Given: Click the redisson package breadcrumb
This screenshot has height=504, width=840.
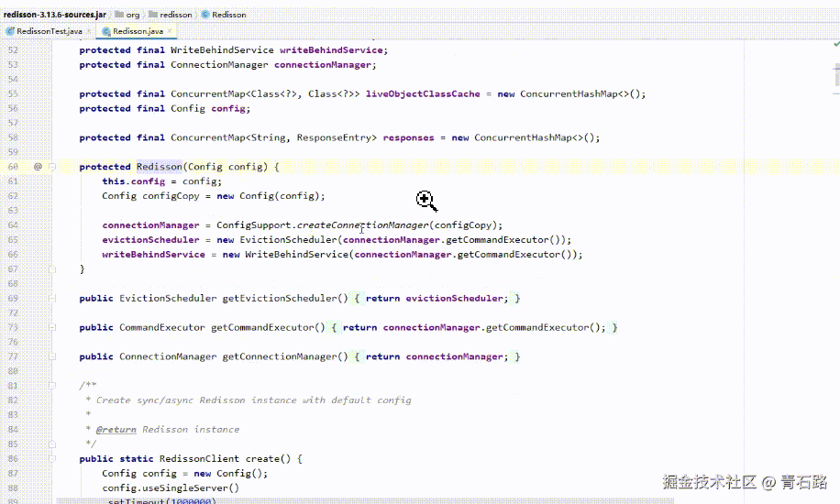Looking at the screenshot, I should (176, 15).
